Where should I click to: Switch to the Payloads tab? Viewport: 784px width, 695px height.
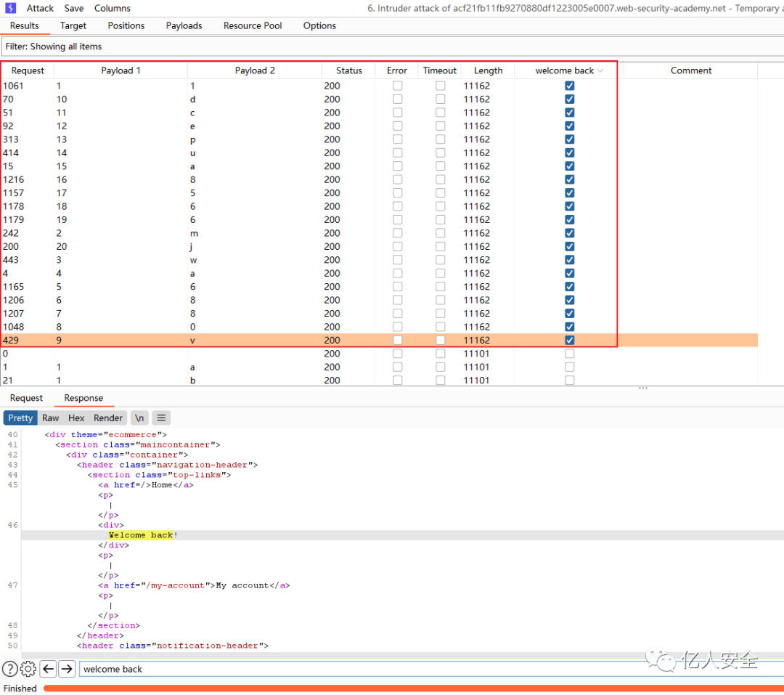[184, 25]
